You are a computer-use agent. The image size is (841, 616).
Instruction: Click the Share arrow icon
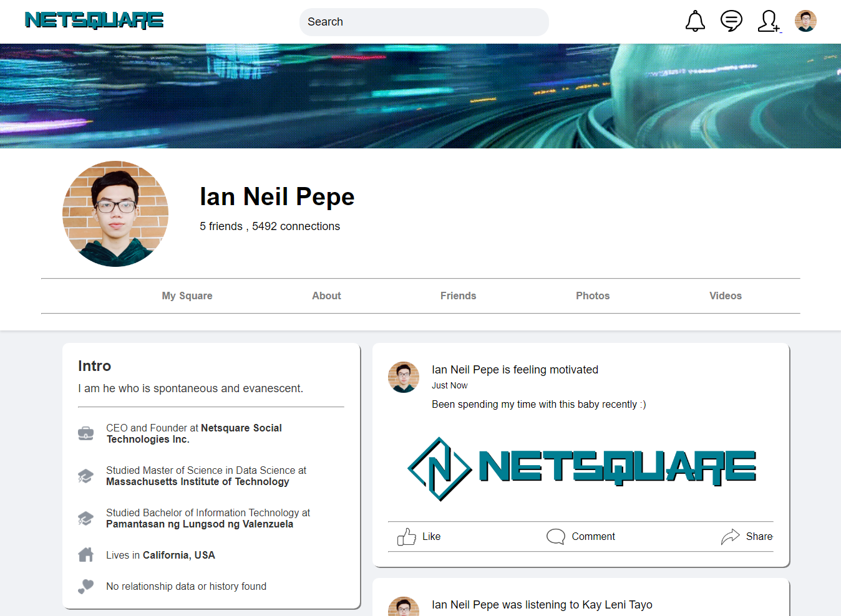pos(730,537)
